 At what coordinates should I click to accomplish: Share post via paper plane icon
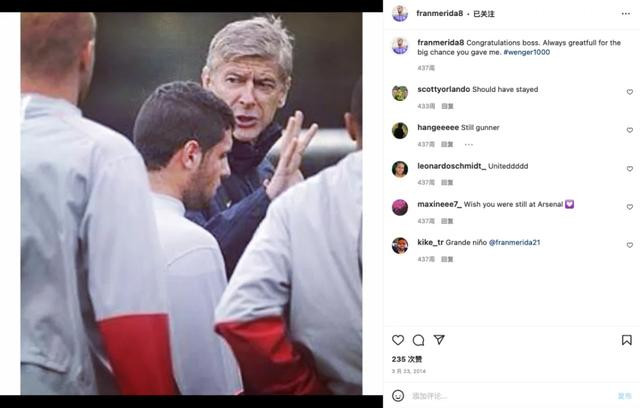point(438,340)
